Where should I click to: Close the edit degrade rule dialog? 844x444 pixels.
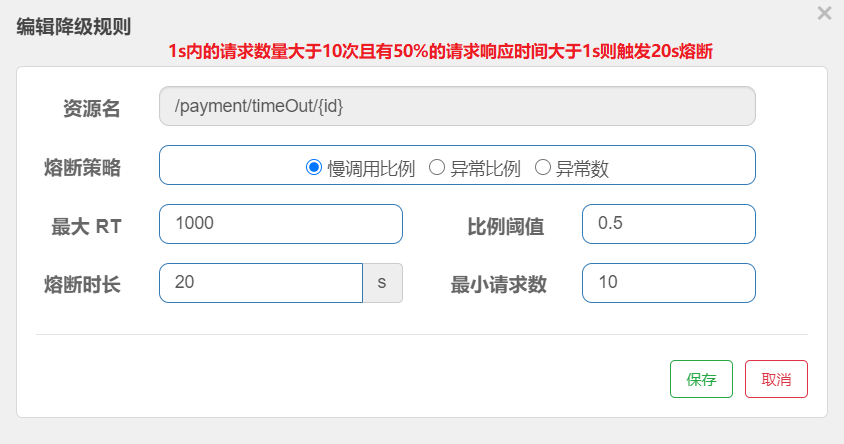[x=824, y=14]
